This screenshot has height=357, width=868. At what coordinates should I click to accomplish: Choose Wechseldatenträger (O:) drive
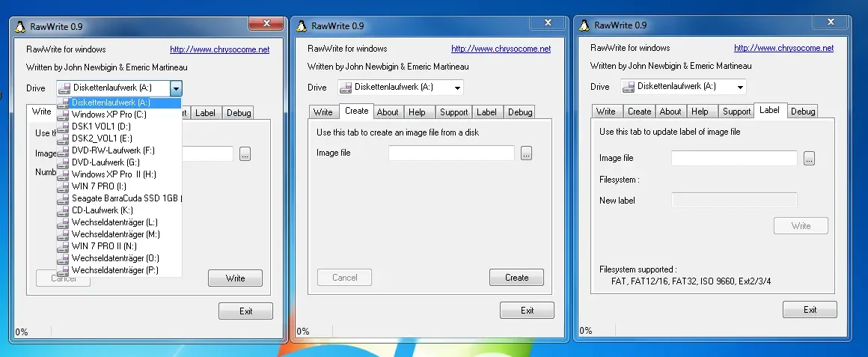(118, 258)
